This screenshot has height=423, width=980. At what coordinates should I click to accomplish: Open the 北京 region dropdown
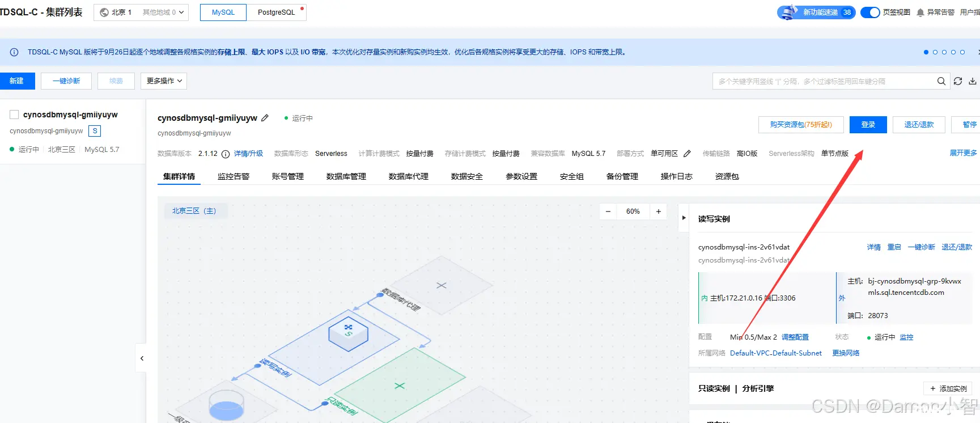tap(141, 12)
